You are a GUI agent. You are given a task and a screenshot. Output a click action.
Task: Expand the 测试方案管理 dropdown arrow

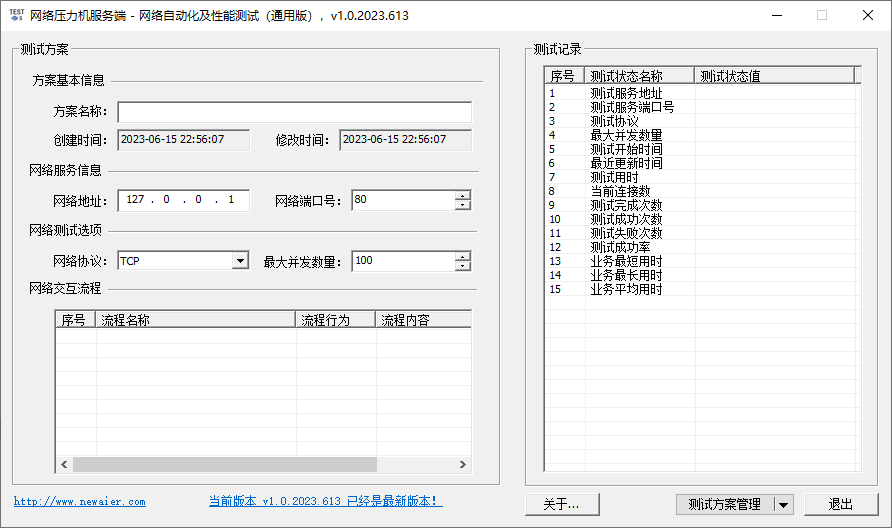783,505
